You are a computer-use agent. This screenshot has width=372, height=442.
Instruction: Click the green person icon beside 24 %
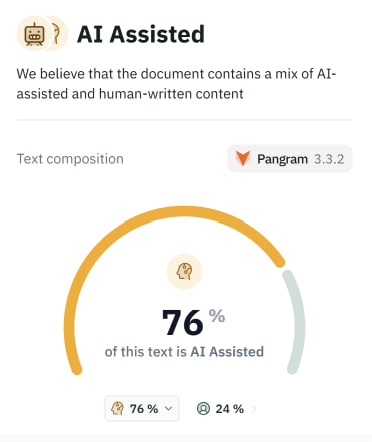(x=203, y=409)
